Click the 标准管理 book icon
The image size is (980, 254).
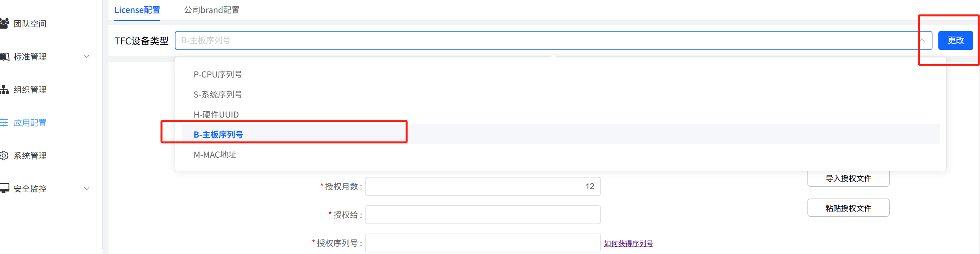pyautogui.click(x=4, y=57)
